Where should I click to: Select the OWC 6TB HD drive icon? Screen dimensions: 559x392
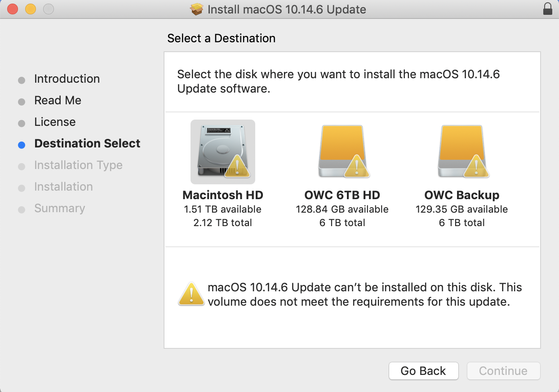342,152
